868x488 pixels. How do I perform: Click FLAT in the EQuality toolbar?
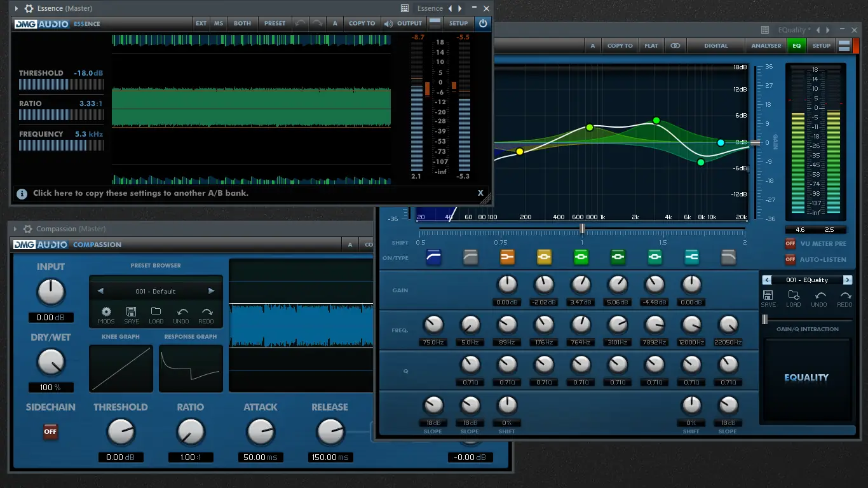651,46
